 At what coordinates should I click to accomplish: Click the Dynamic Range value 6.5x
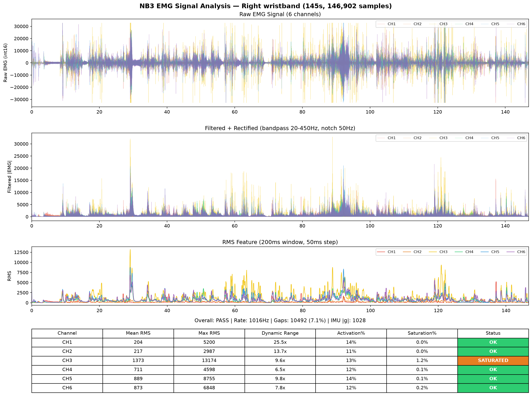click(x=280, y=370)
